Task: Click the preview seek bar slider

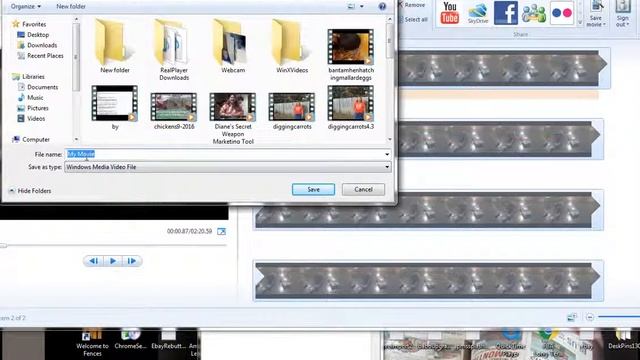Action: pos(4,245)
